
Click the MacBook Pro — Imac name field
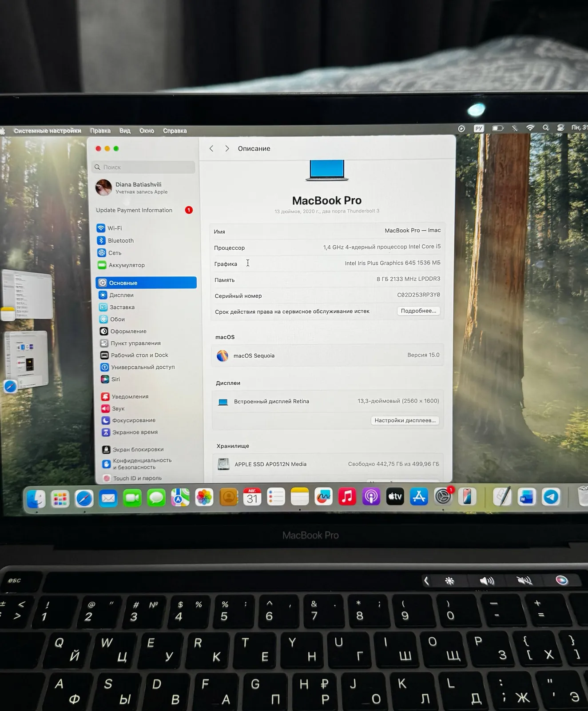click(413, 230)
